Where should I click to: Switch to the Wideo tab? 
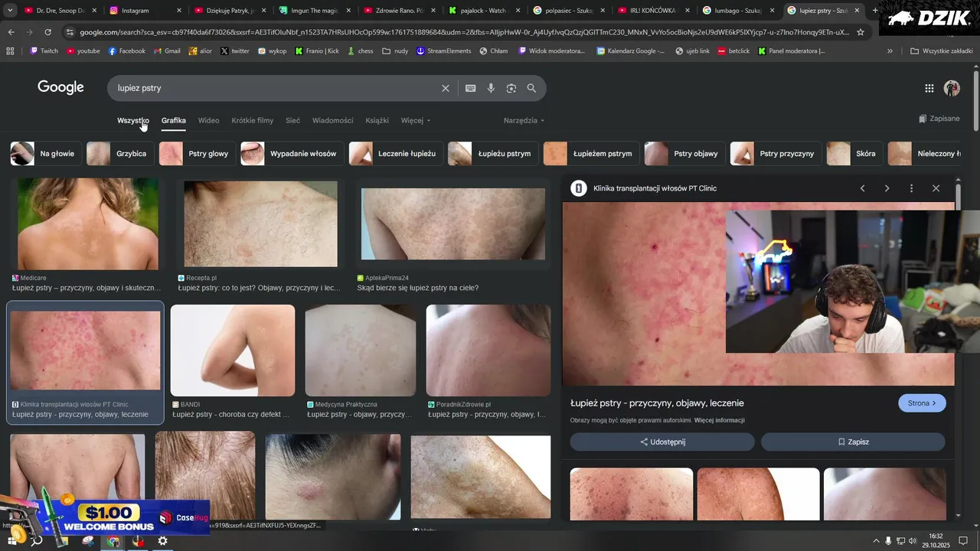(x=208, y=120)
